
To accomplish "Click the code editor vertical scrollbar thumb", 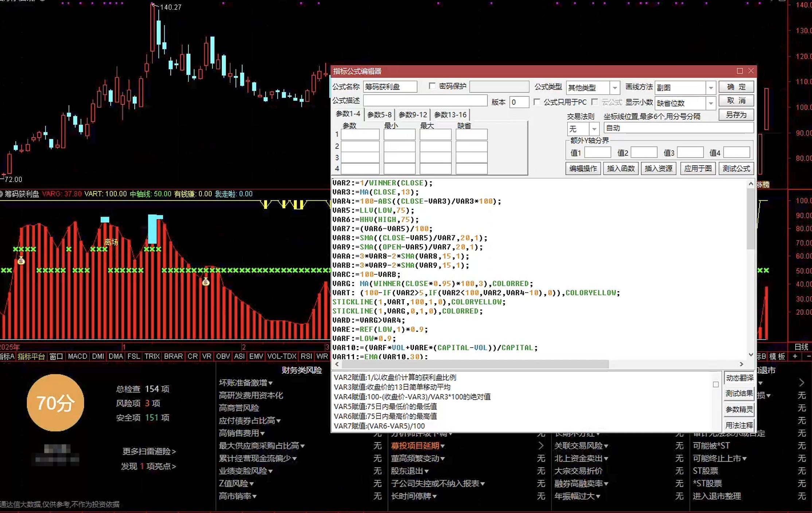I will 751,220.
